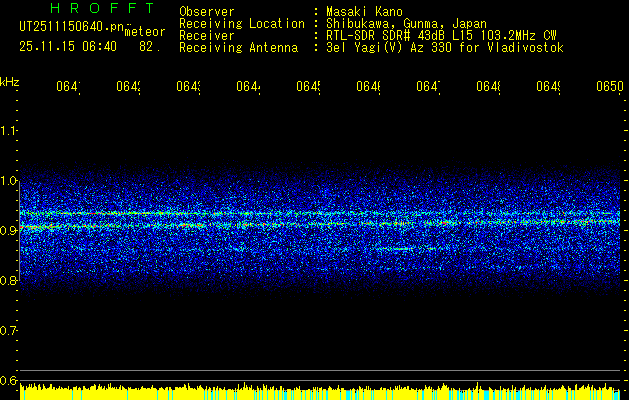
Task: Click the 0.6 kHz axis label
Action: [x=8, y=380]
